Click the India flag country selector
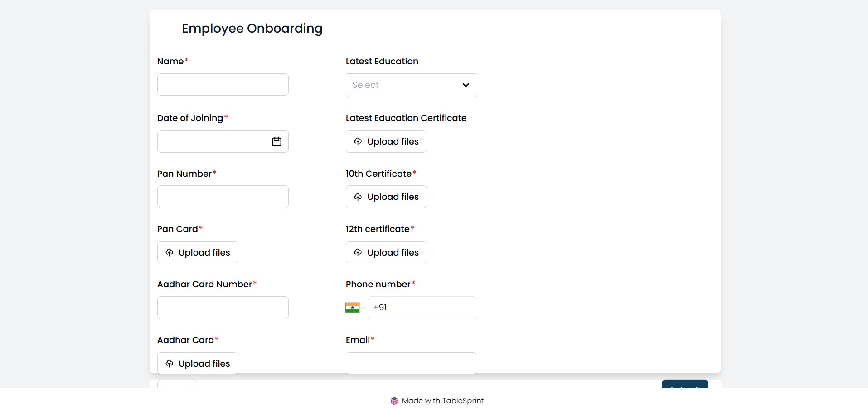 point(352,308)
